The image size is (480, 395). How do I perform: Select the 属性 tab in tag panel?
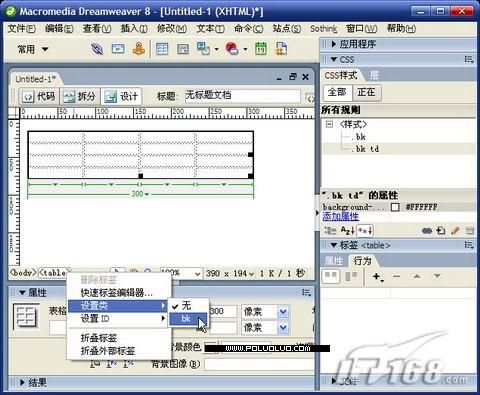click(334, 261)
